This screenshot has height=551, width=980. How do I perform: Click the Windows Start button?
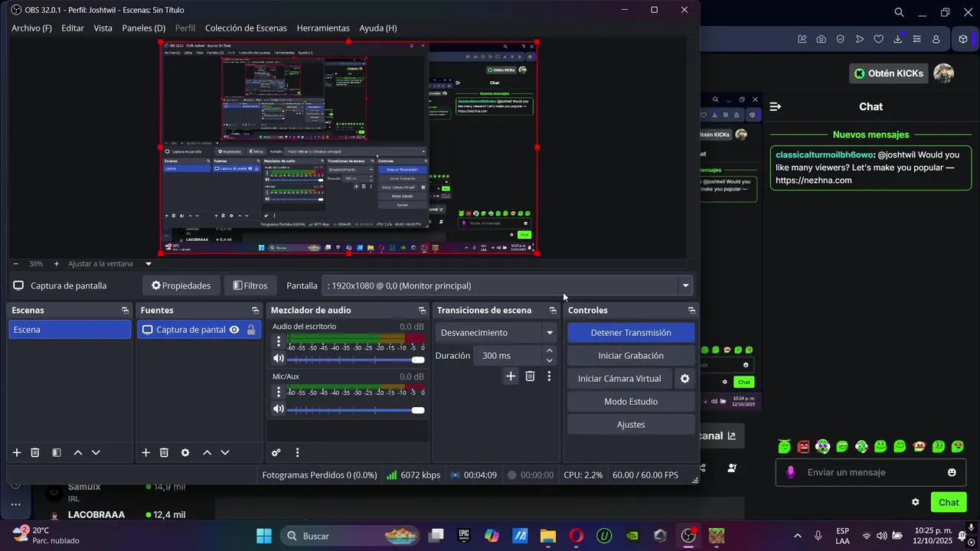tap(263, 536)
